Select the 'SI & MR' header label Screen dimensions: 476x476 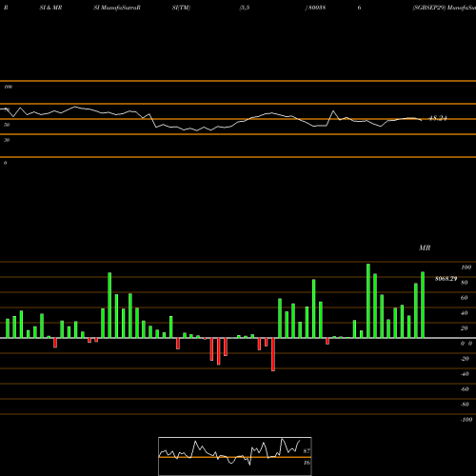point(50,8)
